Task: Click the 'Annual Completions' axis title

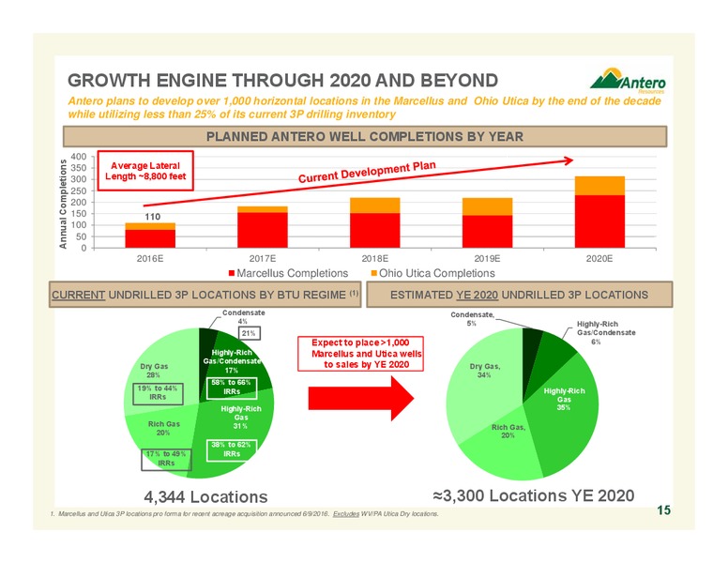Action: tap(63, 204)
